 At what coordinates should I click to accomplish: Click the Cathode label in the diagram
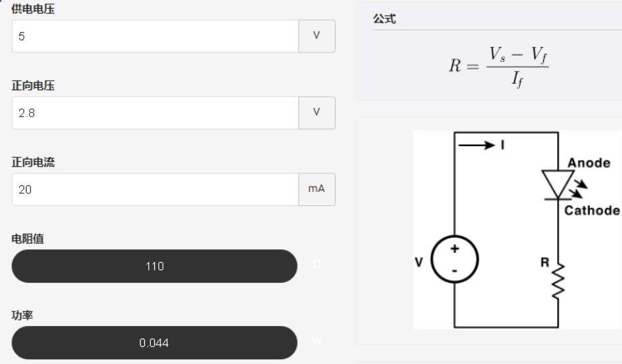coord(592,210)
